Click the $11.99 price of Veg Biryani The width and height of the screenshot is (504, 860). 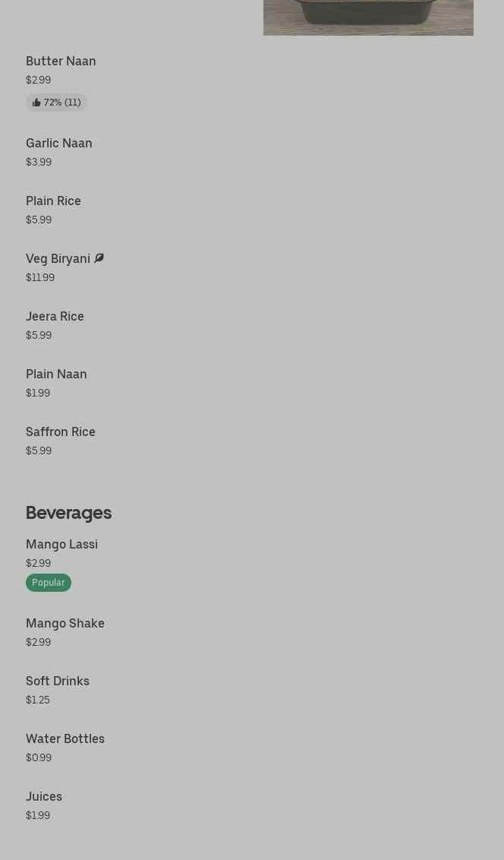(40, 277)
